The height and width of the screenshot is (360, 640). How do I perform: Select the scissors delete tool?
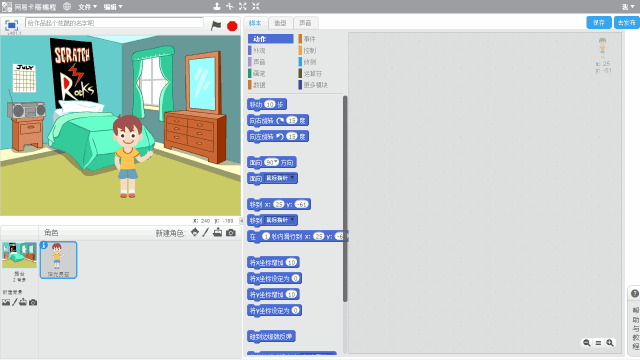[x=230, y=6]
